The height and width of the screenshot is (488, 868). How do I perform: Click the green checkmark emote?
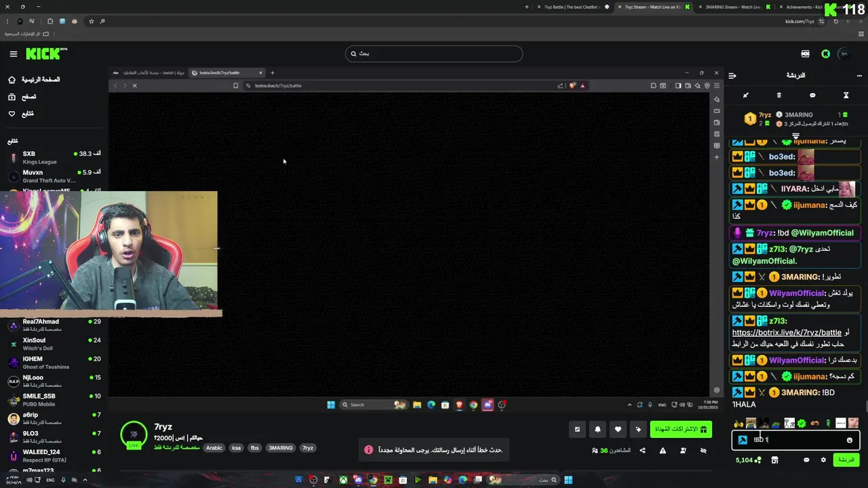802,424
